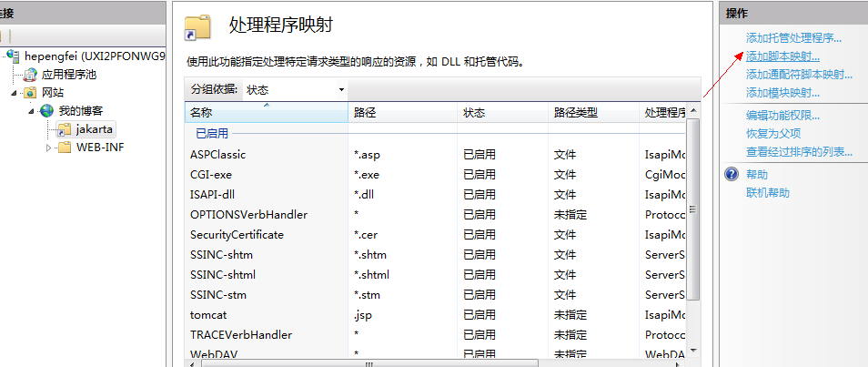Click the WEB-INF folder icon
The width and height of the screenshot is (868, 367).
64,148
